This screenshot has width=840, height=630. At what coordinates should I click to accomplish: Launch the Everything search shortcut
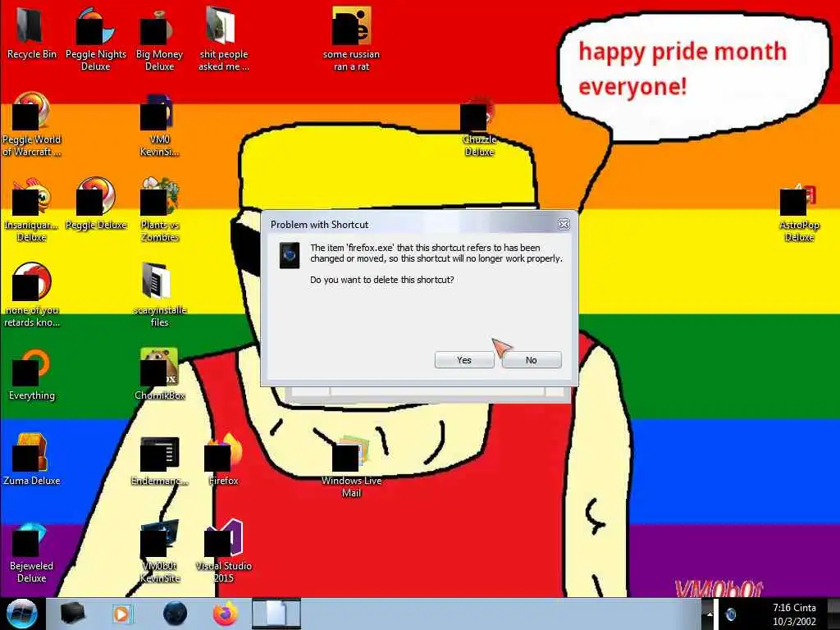pyautogui.click(x=31, y=375)
